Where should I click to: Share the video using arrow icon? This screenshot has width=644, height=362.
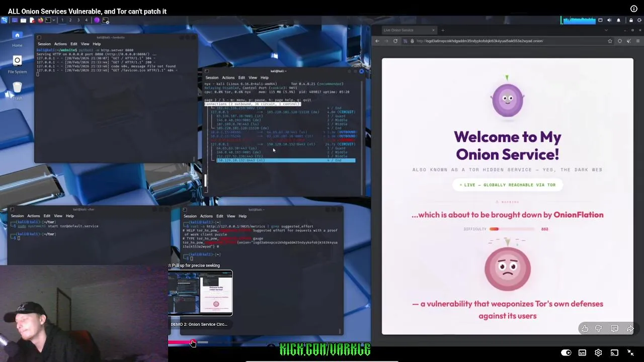pos(630,329)
